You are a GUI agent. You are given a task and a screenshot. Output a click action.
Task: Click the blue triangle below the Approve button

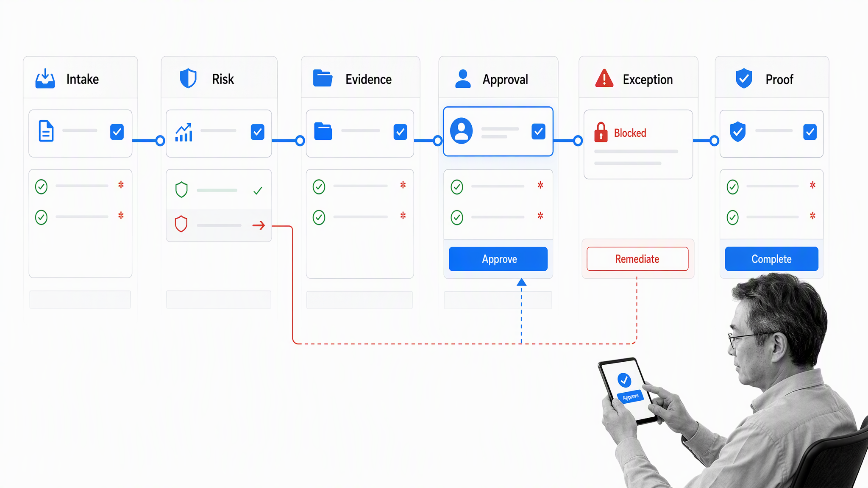[521, 282]
